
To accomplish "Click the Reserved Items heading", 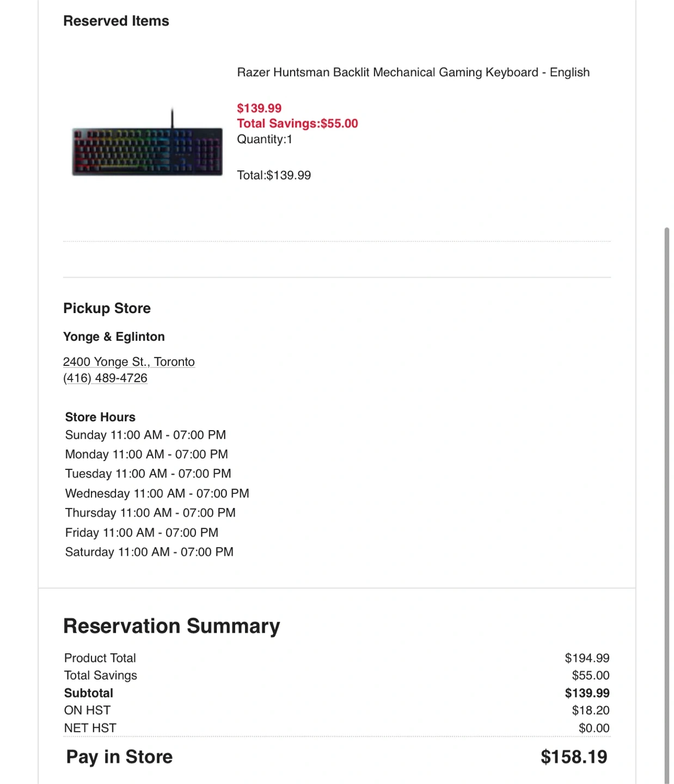I will pos(116,21).
